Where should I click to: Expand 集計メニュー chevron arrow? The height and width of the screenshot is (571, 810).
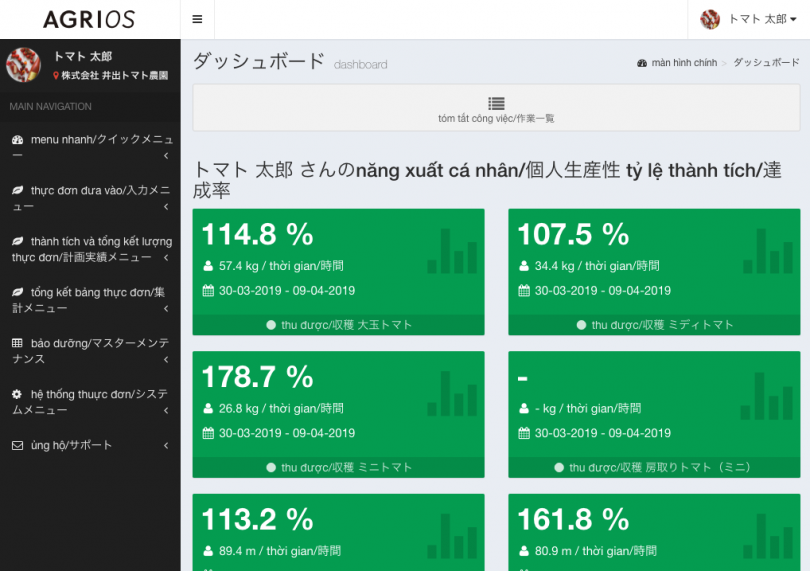click(x=166, y=308)
